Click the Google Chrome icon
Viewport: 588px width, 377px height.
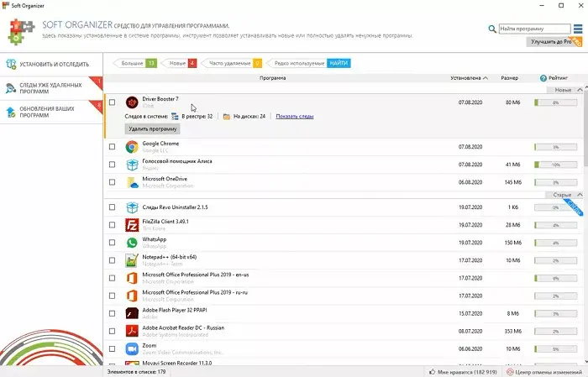132,147
